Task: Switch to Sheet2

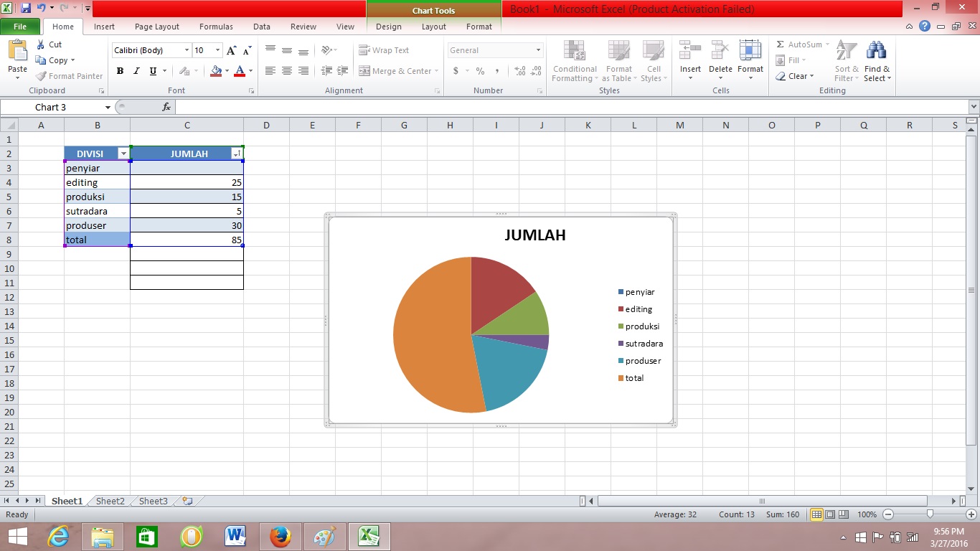Action: coord(109,501)
